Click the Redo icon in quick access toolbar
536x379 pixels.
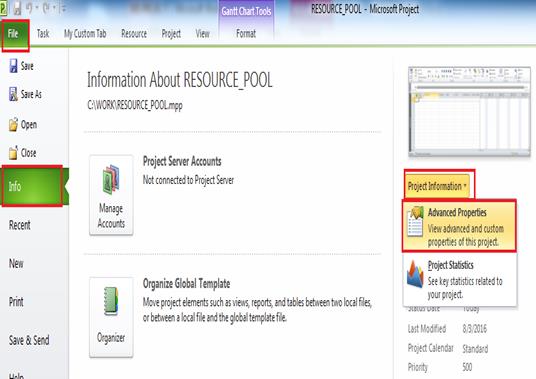[46, 9]
